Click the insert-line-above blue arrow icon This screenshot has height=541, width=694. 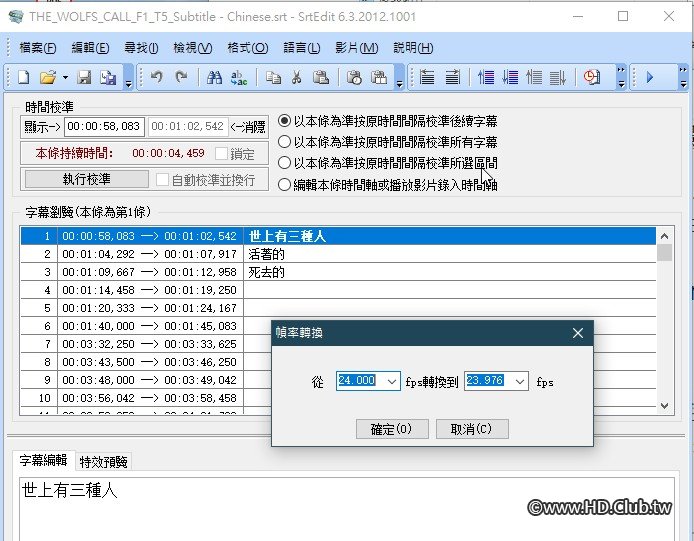tap(486, 77)
